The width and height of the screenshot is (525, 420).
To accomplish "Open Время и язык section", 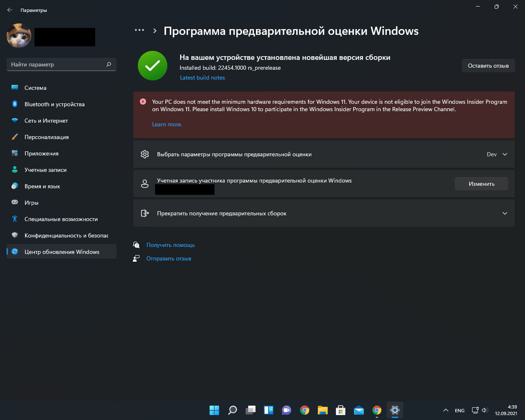I will pyautogui.click(x=62, y=186).
